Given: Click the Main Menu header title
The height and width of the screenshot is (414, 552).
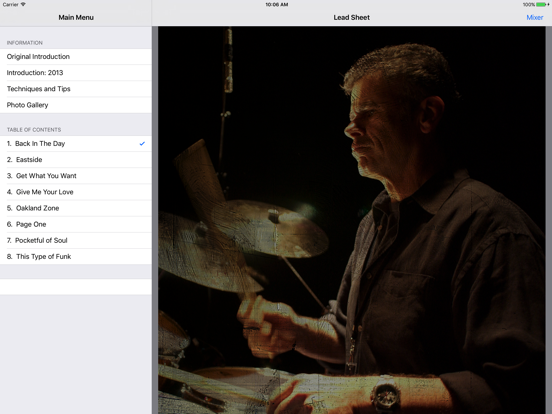Looking at the screenshot, I should point(76,17).
